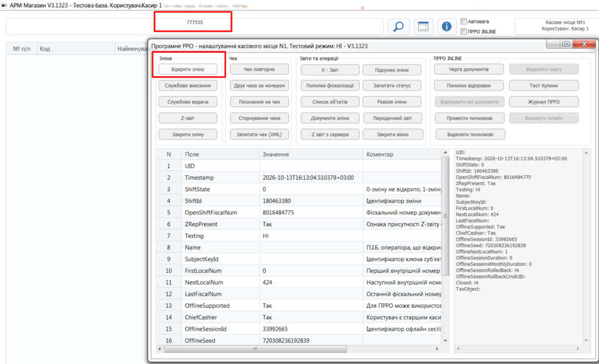This screenshot has width=599, height=364.
Task: Select the Z-звіт button
Action: [188, 118]
